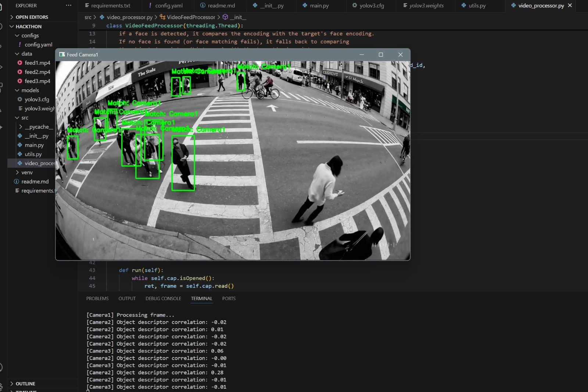Click the play icon beside feed3.mp4

tap(19, 81)
